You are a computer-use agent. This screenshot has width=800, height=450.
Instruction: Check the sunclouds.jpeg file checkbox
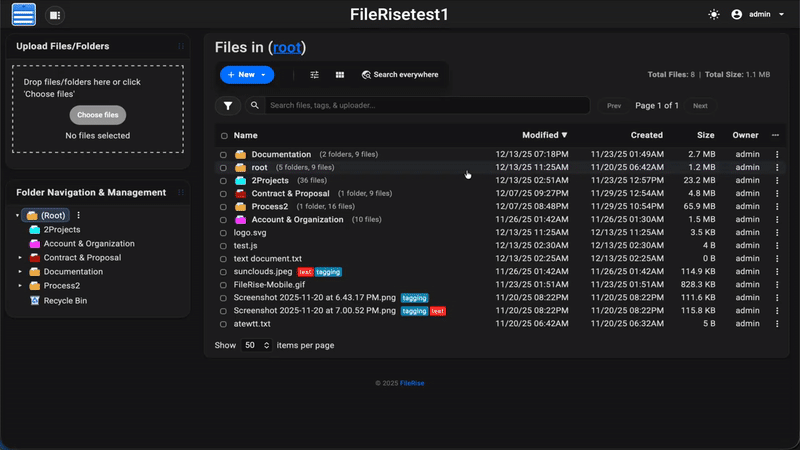coord(223,272)
